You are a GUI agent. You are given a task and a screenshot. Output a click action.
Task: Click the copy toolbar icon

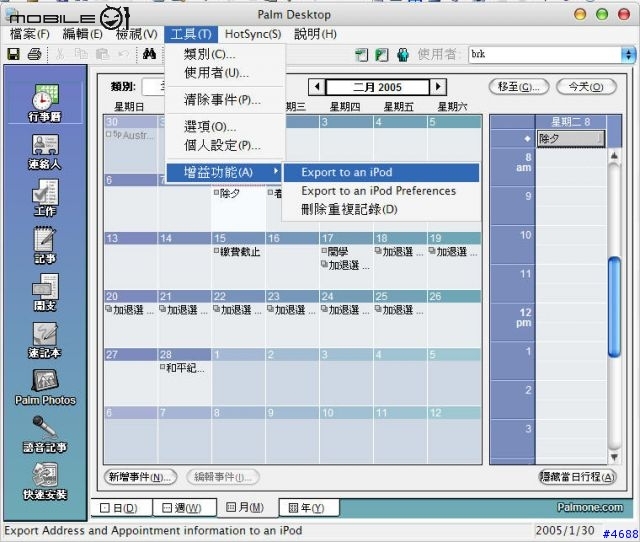coord(81,54)
